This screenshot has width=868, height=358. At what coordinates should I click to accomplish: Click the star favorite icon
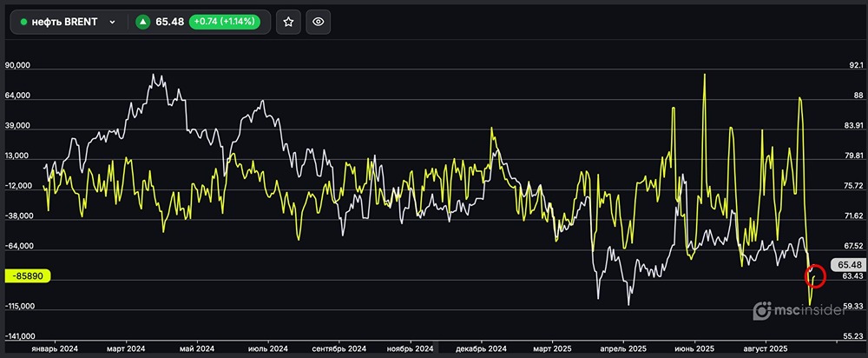[x=288, y=22]
